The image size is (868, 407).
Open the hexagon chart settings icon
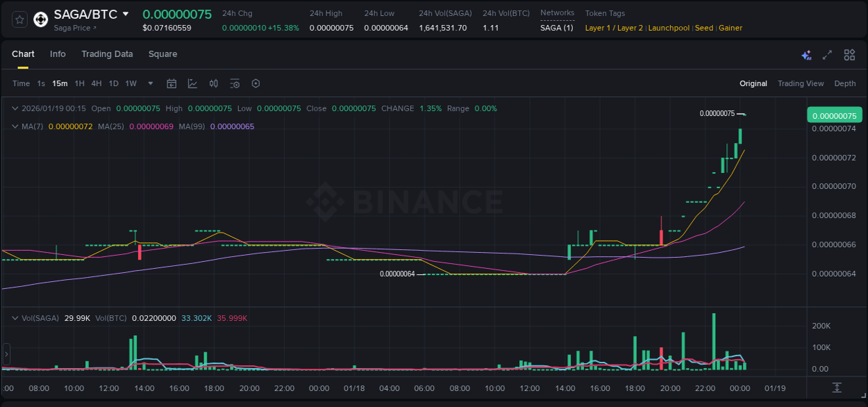click(256, 83)
